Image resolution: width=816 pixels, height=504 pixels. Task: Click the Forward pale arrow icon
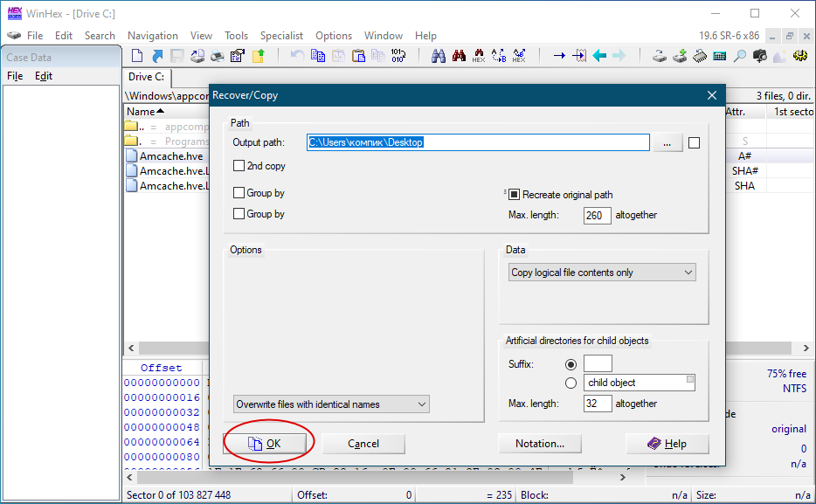point(619,56)
